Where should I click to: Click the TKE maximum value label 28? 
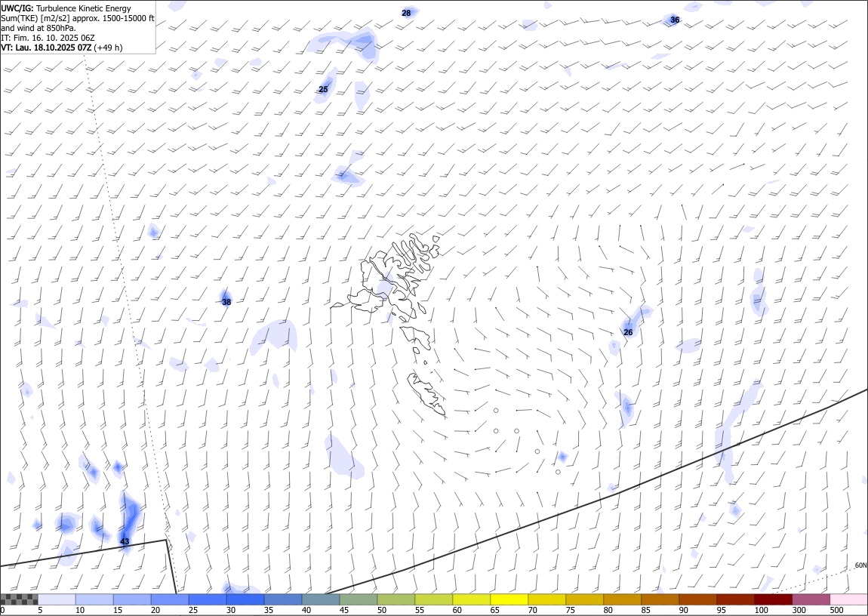tap(406, 13)
